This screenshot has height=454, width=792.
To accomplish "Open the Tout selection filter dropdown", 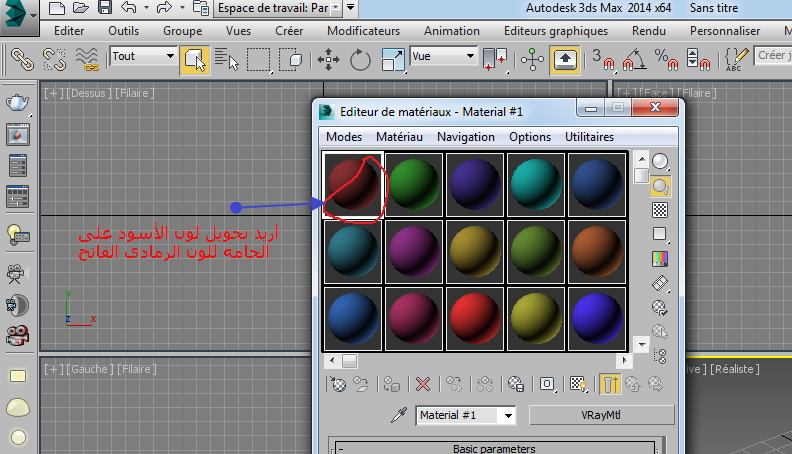I will [x=142, y=56].
